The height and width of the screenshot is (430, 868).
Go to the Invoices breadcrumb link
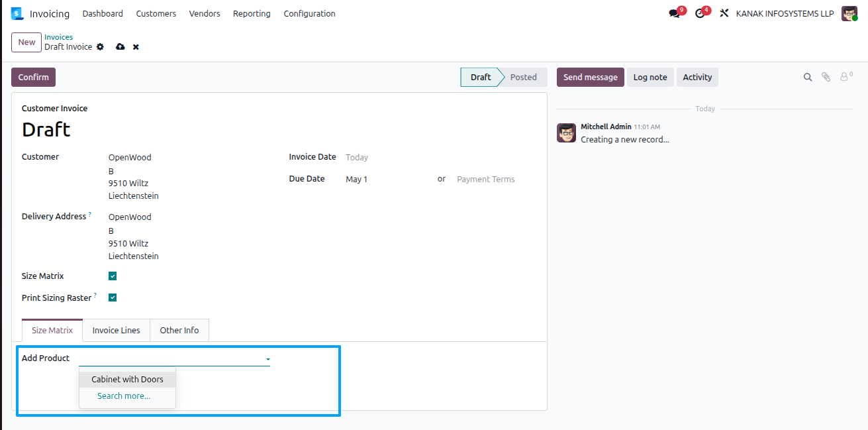click(59, 37)
